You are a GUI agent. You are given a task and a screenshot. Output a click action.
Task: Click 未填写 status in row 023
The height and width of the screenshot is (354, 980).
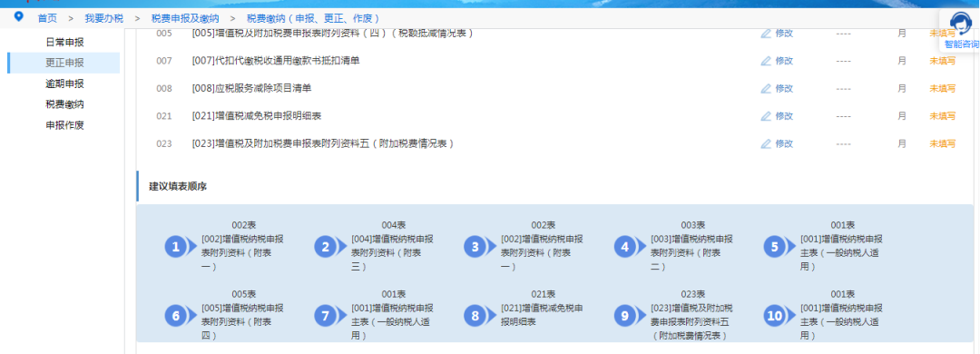[x=943, y=143]
